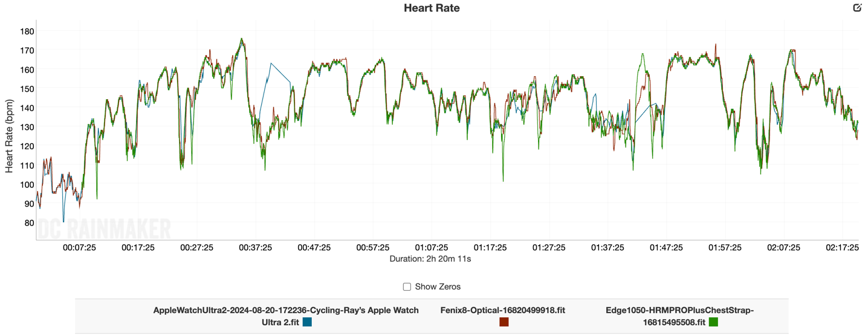Viewport: 868px width, 336px height.
Task: Click the 100 bpm axis value
Action: click(27, 184)
